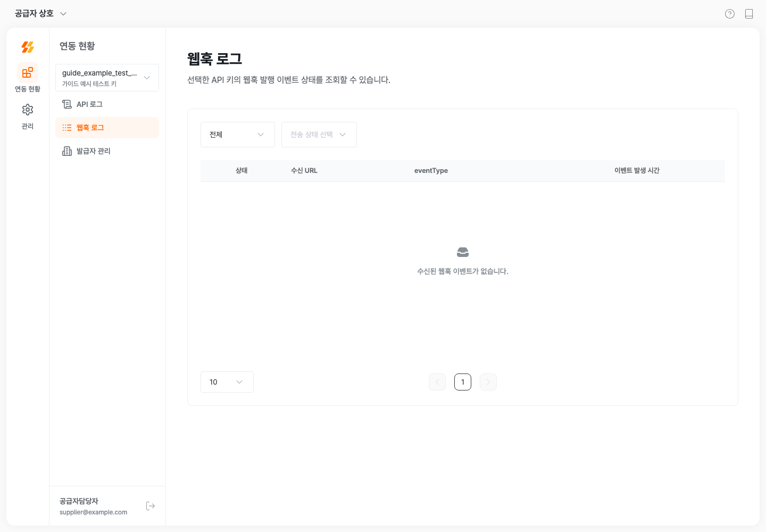Select the API 로그 menu item

107,104
